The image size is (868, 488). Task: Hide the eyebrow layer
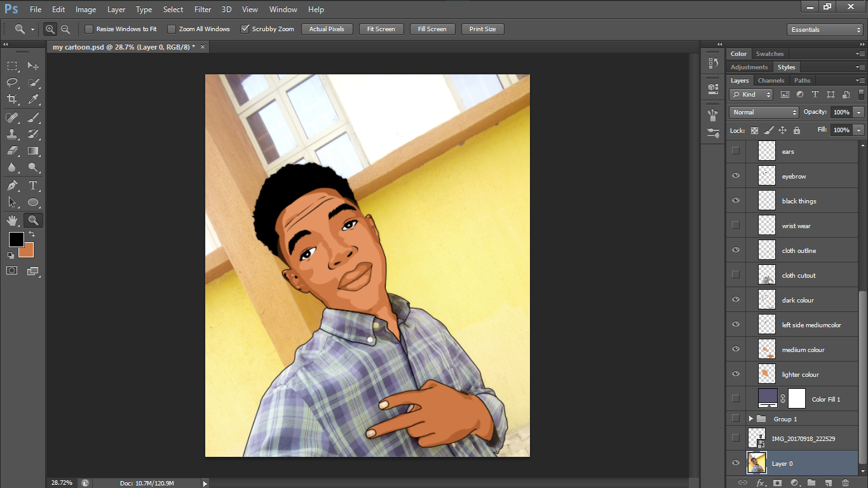pyautogui.click(x=736, y=176)
